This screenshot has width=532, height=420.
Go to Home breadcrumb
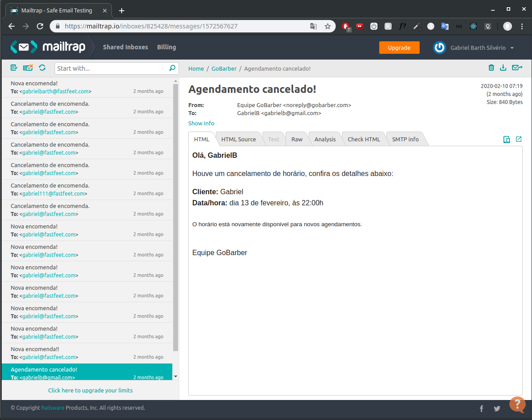click(x=196, y=68)
